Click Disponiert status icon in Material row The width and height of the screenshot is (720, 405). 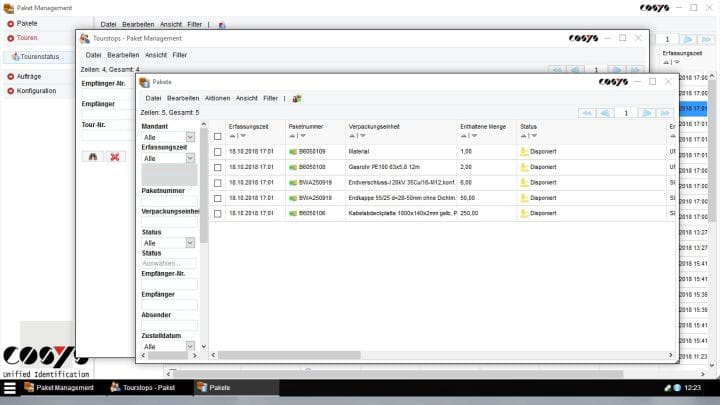pos(524,152)
